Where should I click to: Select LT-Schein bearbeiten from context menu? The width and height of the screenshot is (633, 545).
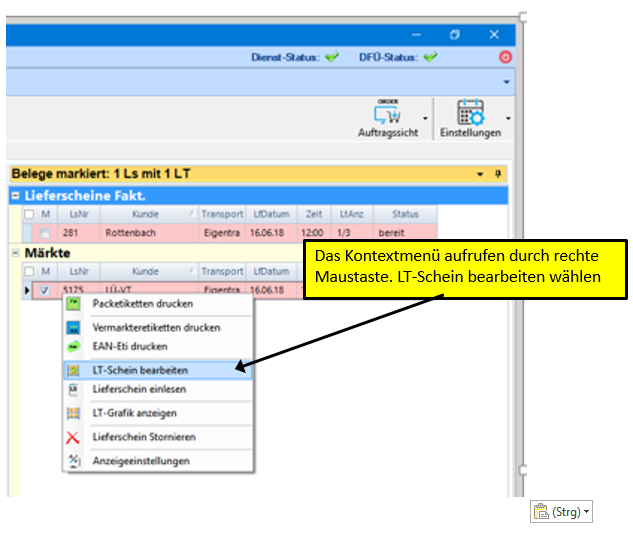click(x=139, y=370)
